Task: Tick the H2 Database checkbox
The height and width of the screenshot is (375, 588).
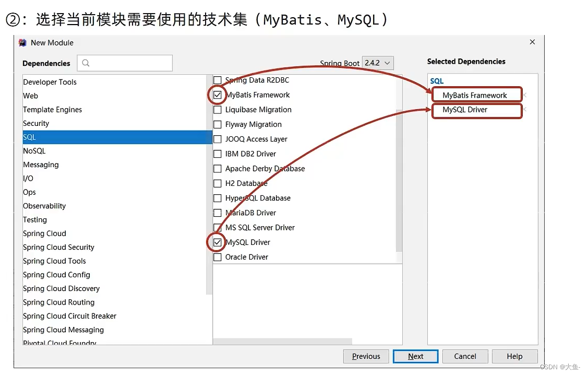Action: [x=218, y=183]
